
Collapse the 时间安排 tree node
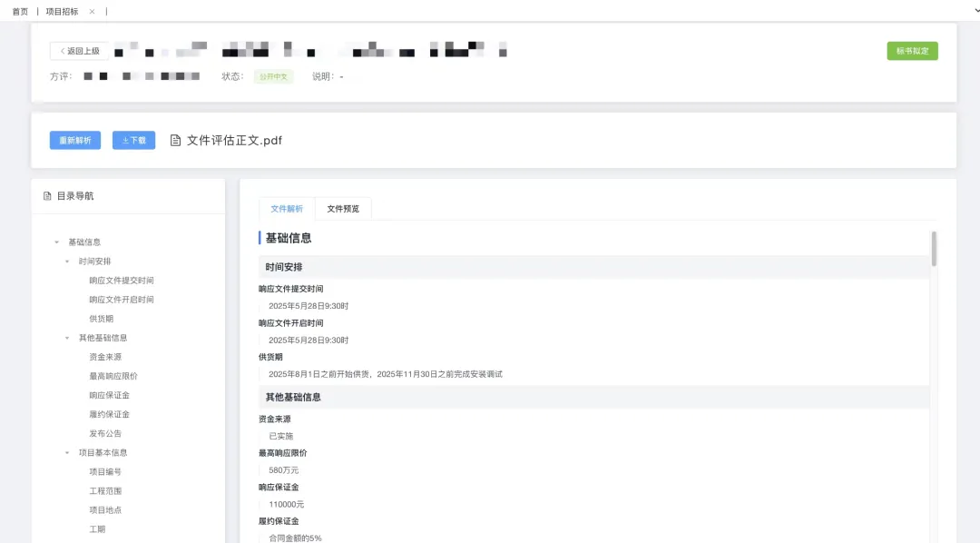(x=67, y=262)
